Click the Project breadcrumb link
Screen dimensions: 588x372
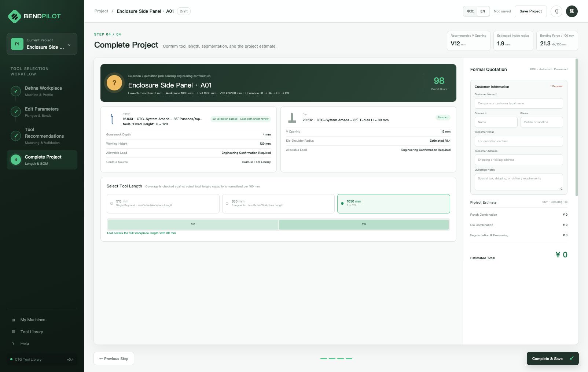(101, 11)
